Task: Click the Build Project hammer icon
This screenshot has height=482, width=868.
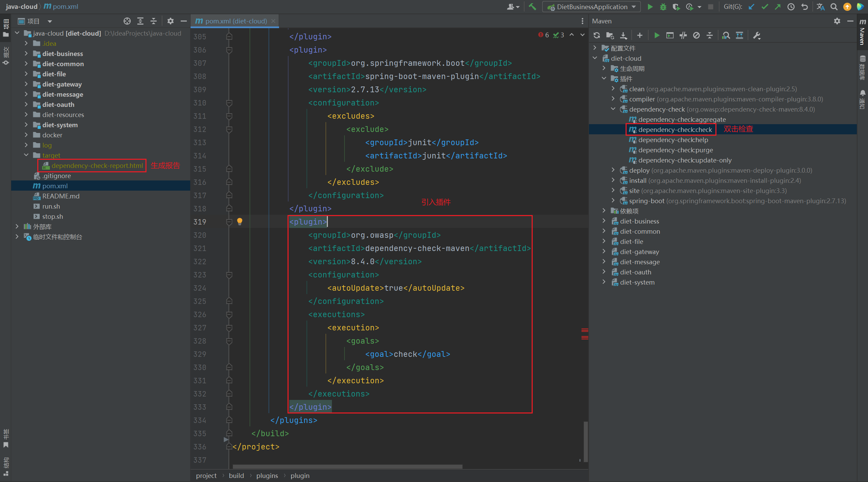Action: click(x=533, y=7)
